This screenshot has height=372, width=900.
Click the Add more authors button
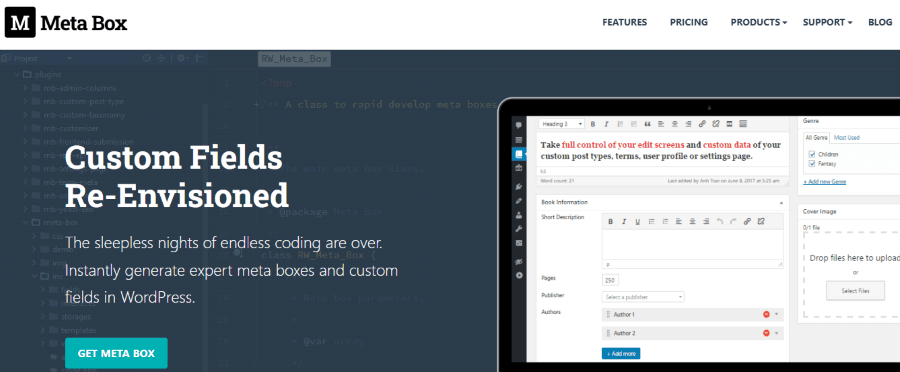(621, 354)
